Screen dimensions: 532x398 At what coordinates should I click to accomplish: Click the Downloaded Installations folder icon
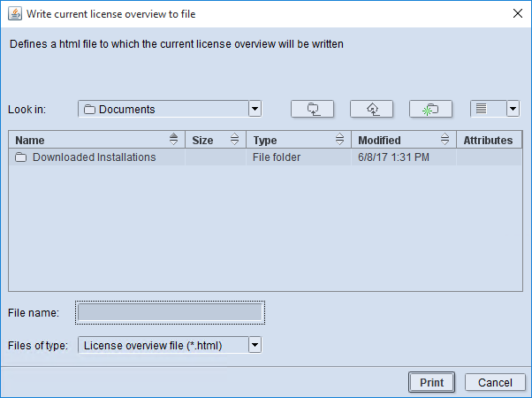click(x=21, y=157)
